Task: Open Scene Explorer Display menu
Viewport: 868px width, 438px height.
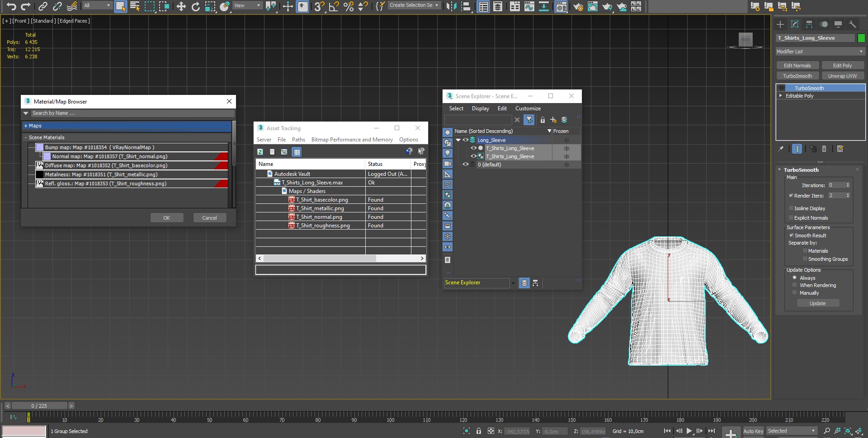Action: pyautogui.click(x=481, y=108)
